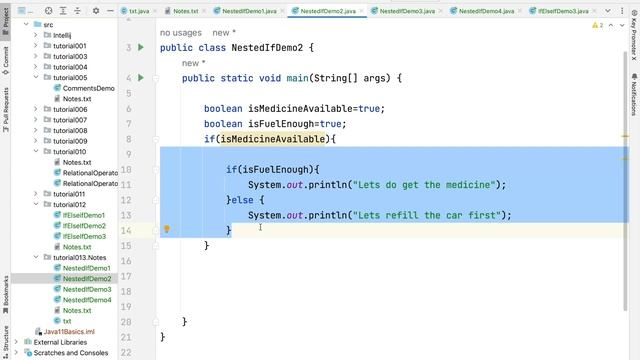The height and width of the screenshot is (360, 640).
Task: Toggle code folding marker at line 8
Action: (156, 139)
